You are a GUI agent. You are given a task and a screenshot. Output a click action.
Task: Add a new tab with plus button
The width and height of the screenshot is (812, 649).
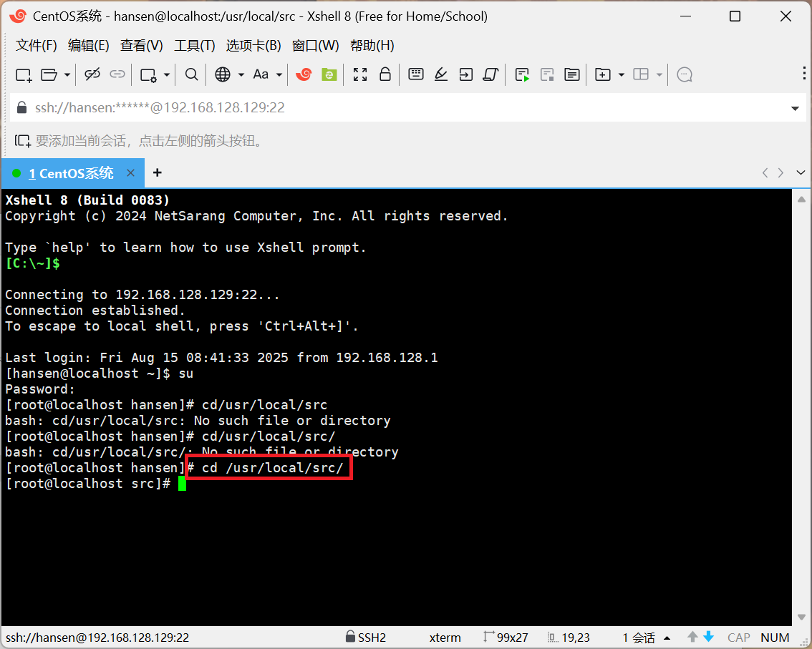[158, 172]
